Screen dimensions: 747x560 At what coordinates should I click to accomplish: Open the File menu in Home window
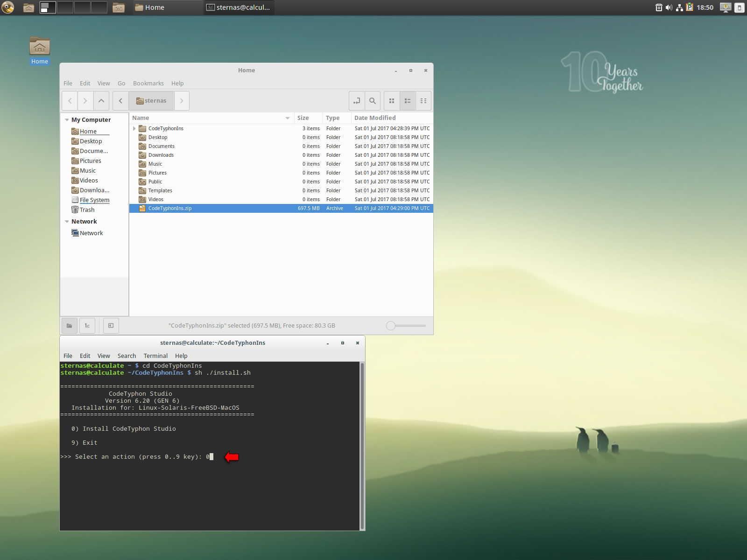pyautogui.click(x=68, y=84)
